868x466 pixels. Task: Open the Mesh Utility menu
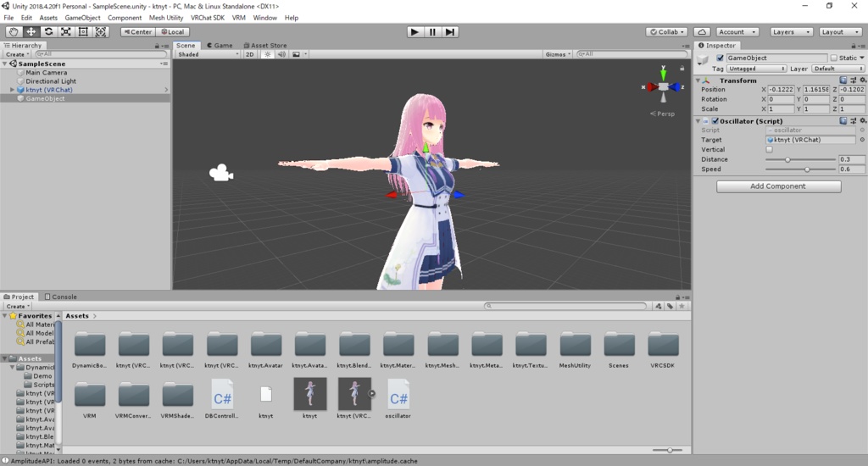click(x=165, y=18)
